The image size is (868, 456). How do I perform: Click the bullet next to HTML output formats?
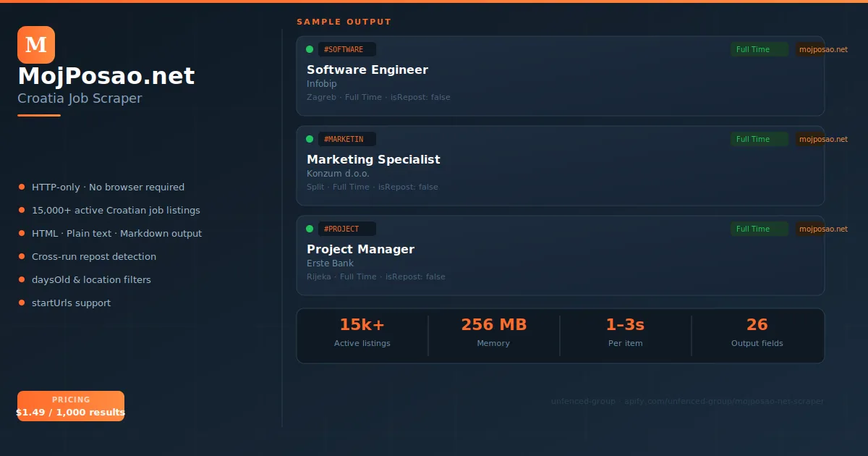pos(22,233)
